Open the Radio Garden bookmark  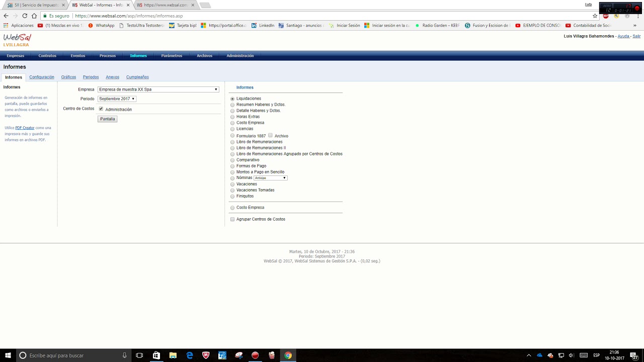(437, 25)
